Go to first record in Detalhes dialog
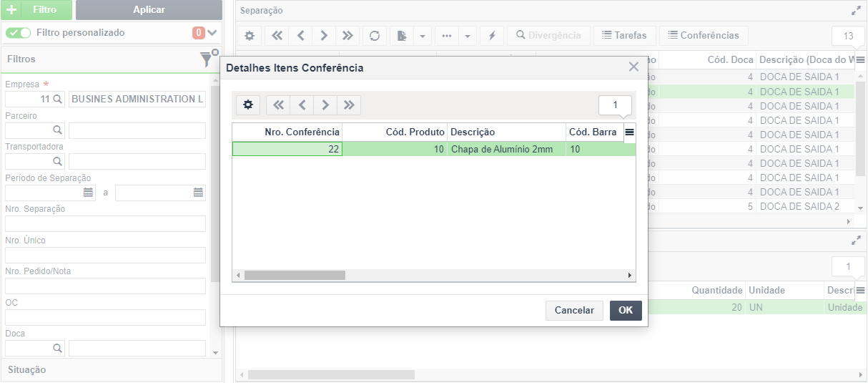Screen dimensions: 868x383 pos(278,105)
